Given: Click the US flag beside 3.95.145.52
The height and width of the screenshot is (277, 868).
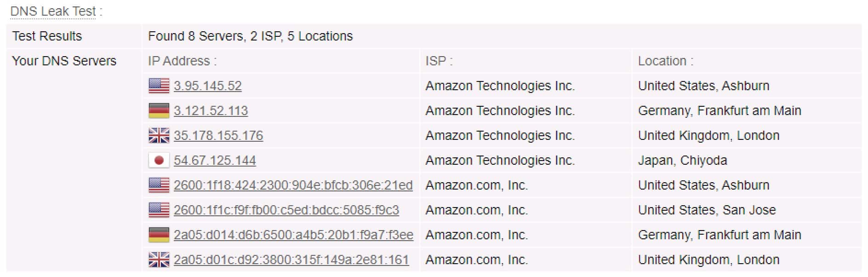Looking at the screenshot, I should [x=159, y=86].
